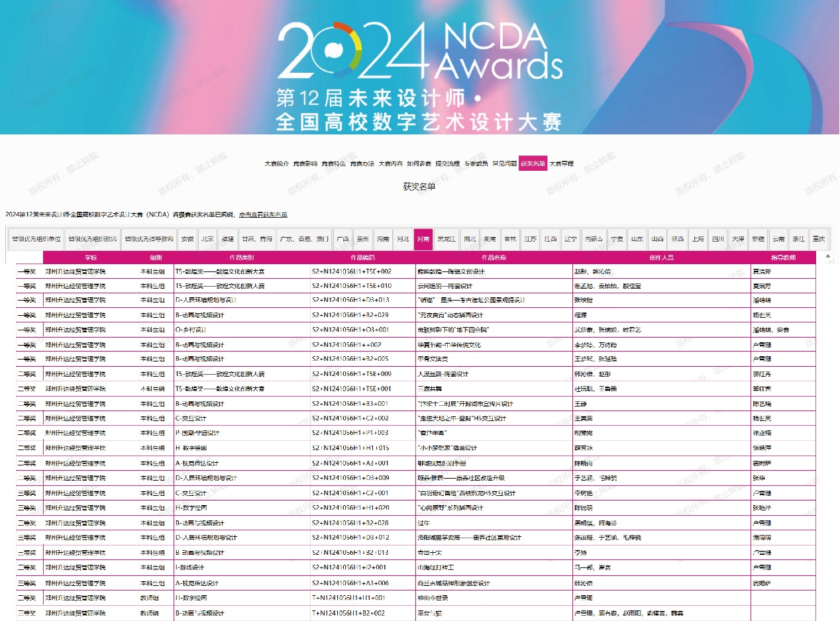Open the 大赛简介 navigation item
Image resolution: width=840 pixels, height=621 pixels.
coord(277,164)
